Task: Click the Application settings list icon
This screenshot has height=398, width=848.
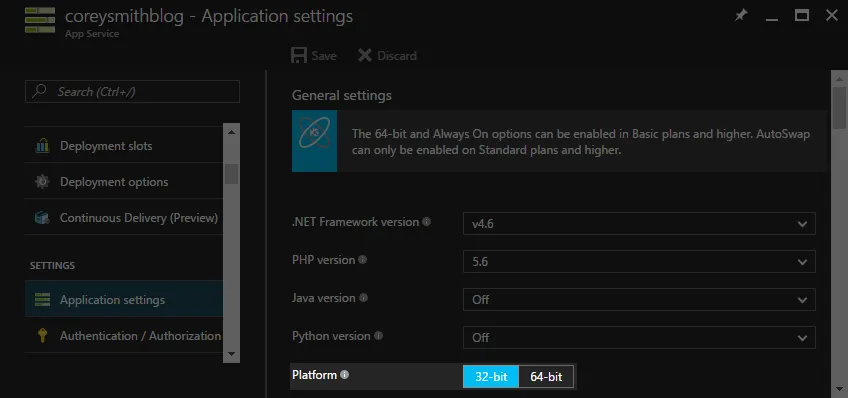Action: point(42,299)
